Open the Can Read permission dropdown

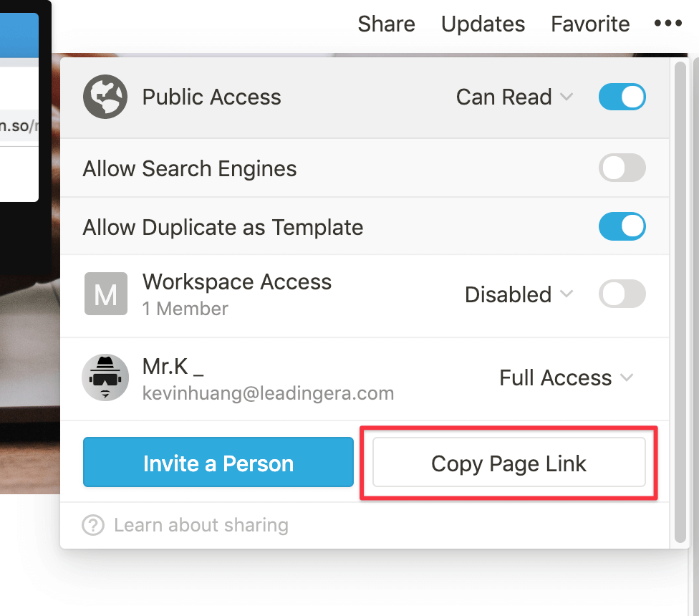point(514,97)
